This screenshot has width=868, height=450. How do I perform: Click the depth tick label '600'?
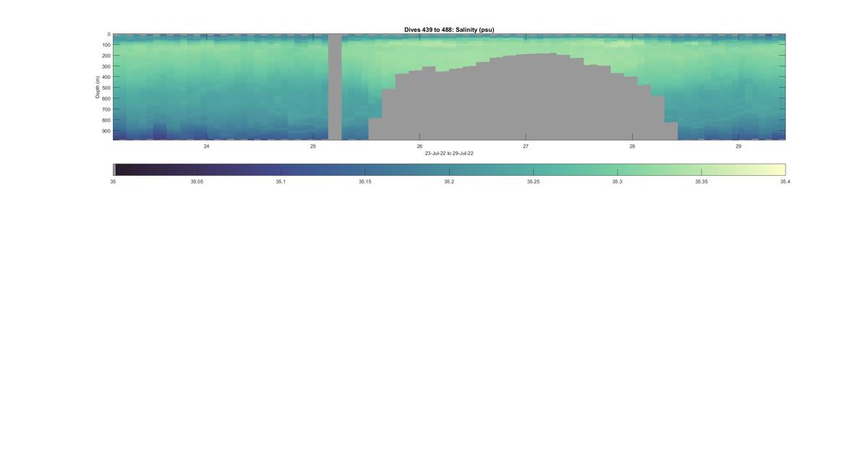[106, 98]
